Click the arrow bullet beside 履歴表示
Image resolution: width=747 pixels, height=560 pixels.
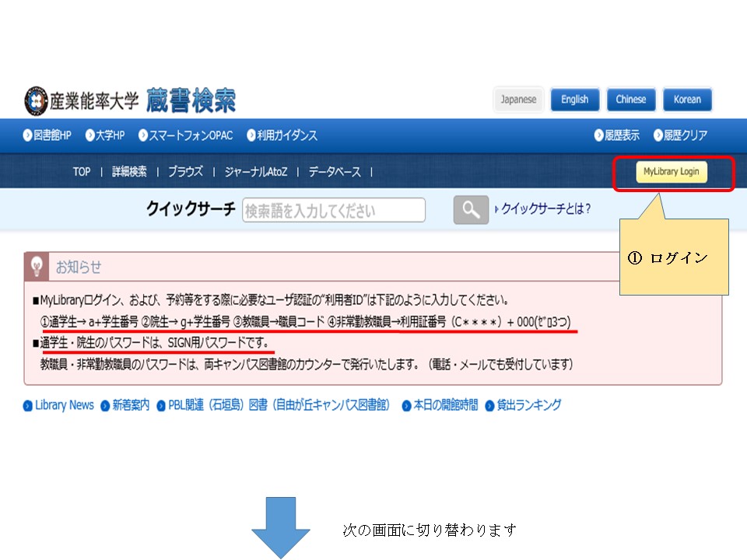pyautogui.click(x=599, y=135)
